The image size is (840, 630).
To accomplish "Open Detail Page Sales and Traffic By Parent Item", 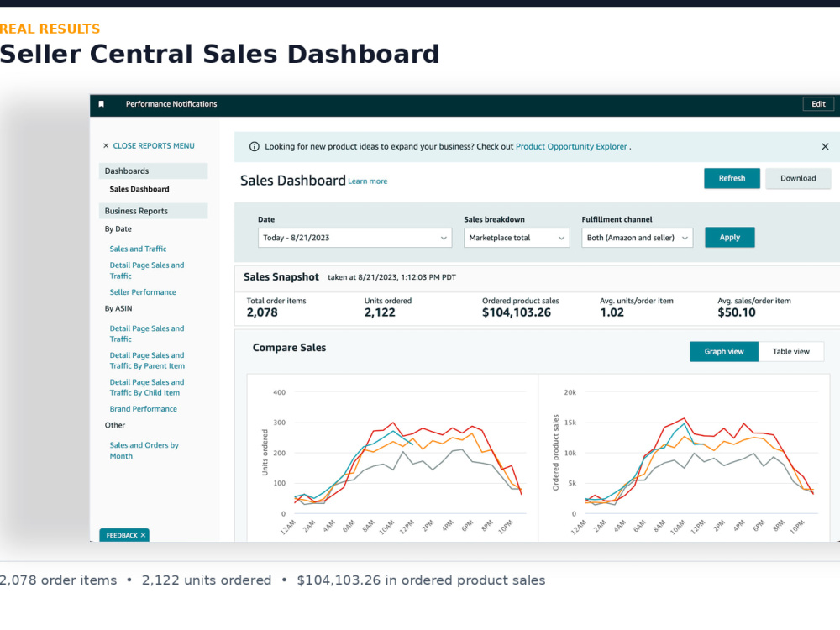I will (147, 360).
